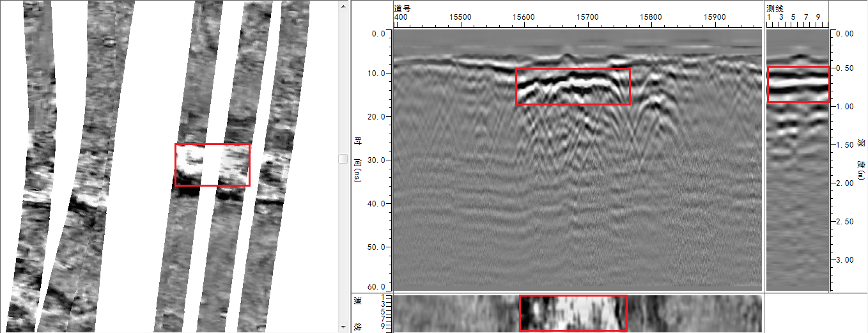This screenshot has width=868, height=333.
Task: Click the hyperbola reflection near trace 15800
Action: pyautogui.click(x=654, y=96)
